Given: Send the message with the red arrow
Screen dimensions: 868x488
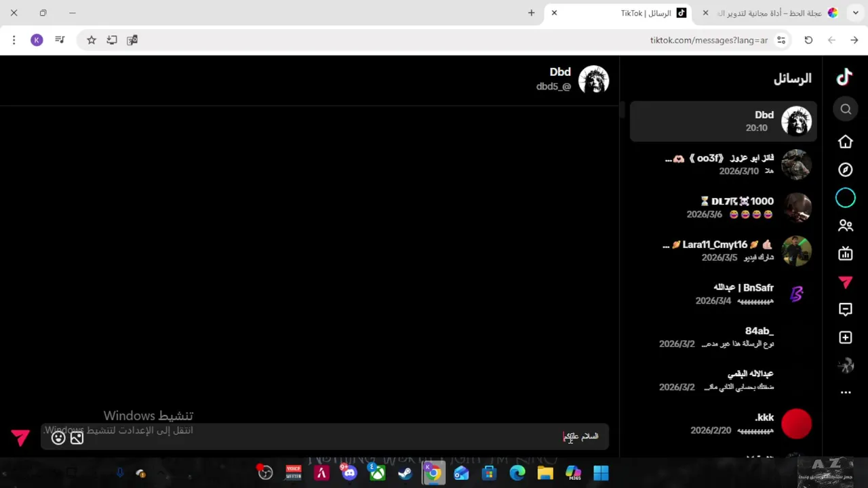Looking at the screenshot, I should 20,438.
